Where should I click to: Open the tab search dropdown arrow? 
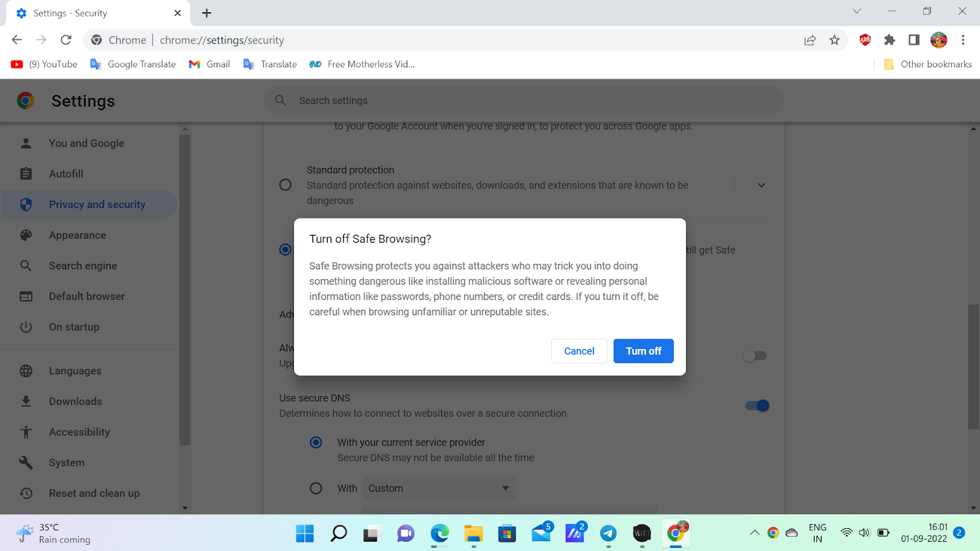pos(857,11)
